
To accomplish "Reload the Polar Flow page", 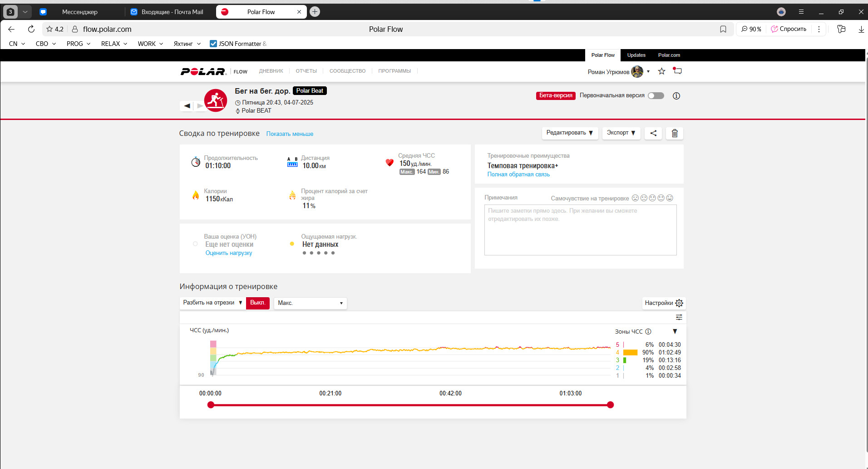I will 31,29.
